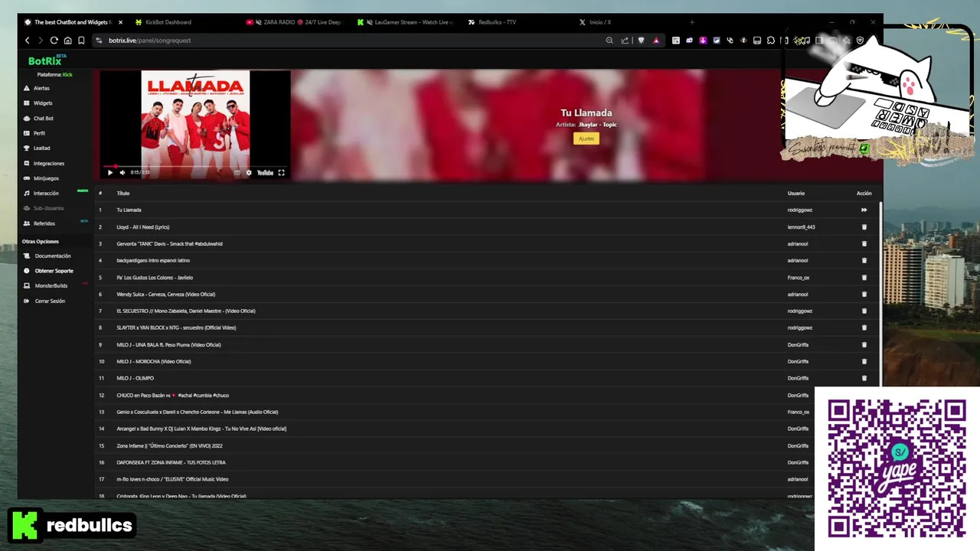Image resolution: width=980 pixels, height=551 pixels.
Task: Click the Documentación book icon
Action: click(x=27, y=256)
